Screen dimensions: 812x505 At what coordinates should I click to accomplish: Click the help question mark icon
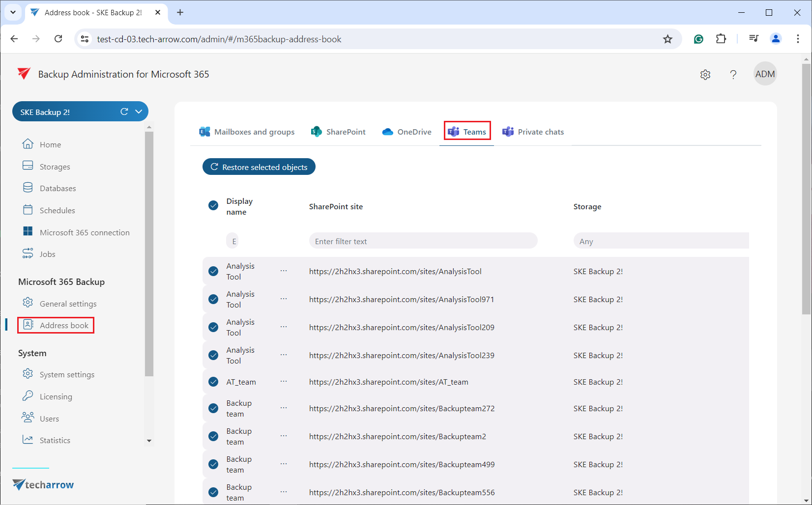(x=733, y=75)
